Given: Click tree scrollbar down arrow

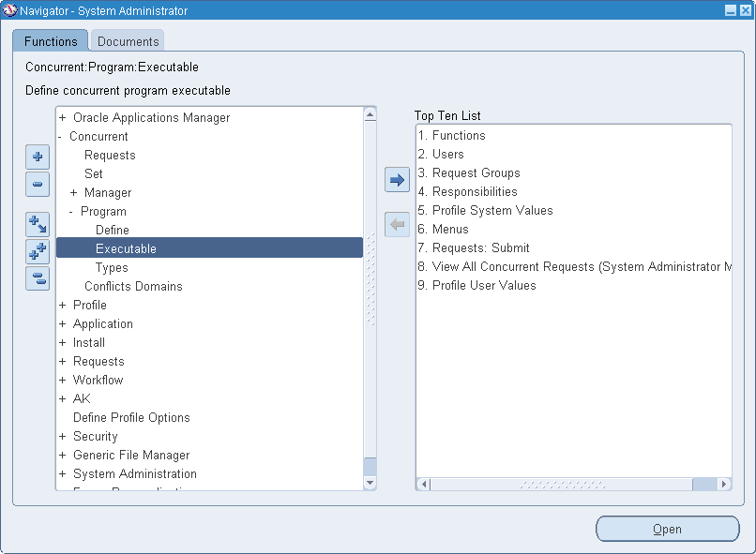Looking at the screenshot, I should point(370,483).
